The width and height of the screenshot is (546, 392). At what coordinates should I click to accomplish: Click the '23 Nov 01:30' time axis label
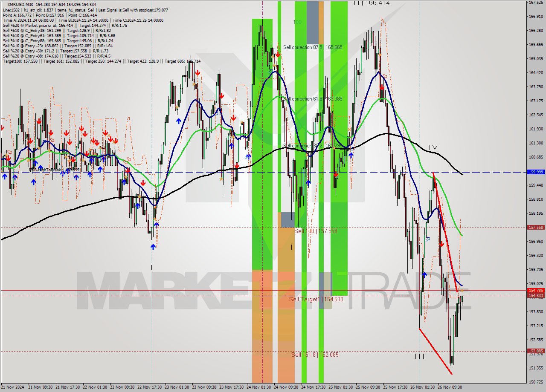[x=177, y=387]
